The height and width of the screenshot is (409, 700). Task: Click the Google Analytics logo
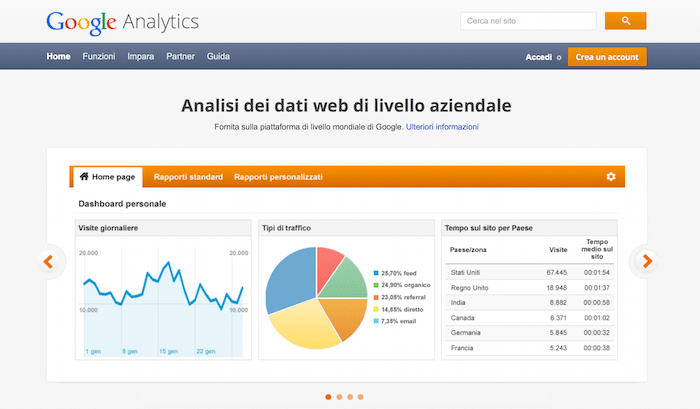coord(122,22)
